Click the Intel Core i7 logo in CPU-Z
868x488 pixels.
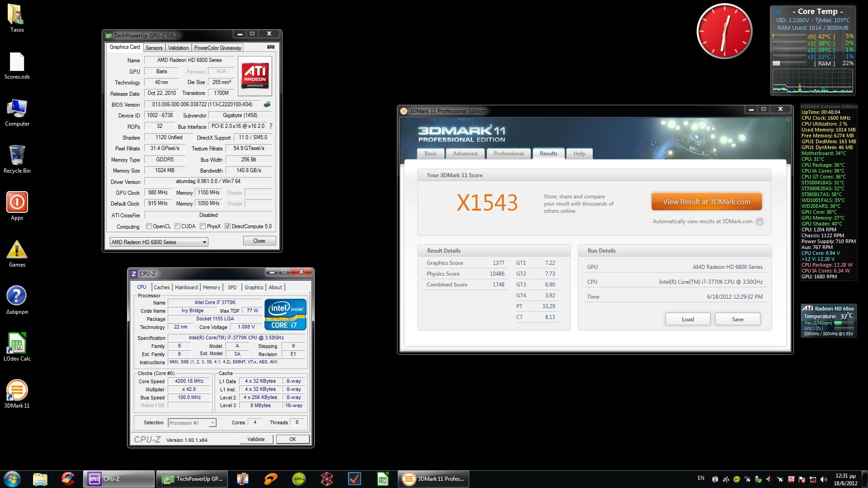click(x=285, y=314)
